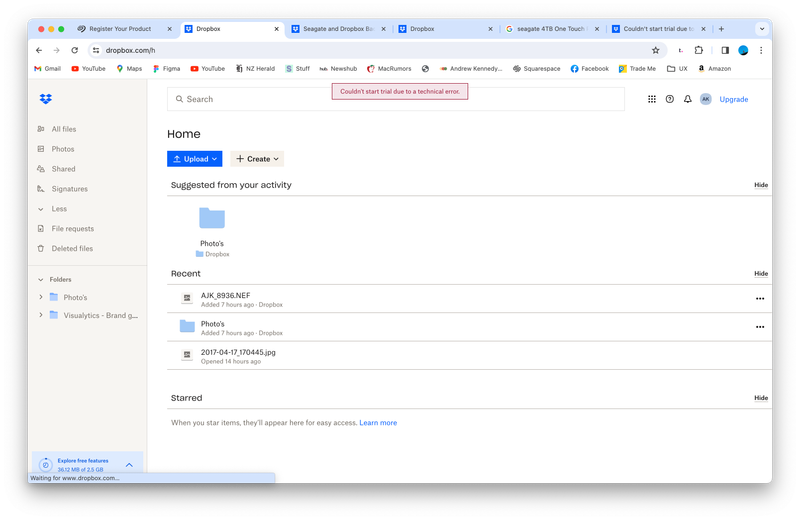The image size is (800, 520).
Task: Open the apps grid icon
Action: 652,99
